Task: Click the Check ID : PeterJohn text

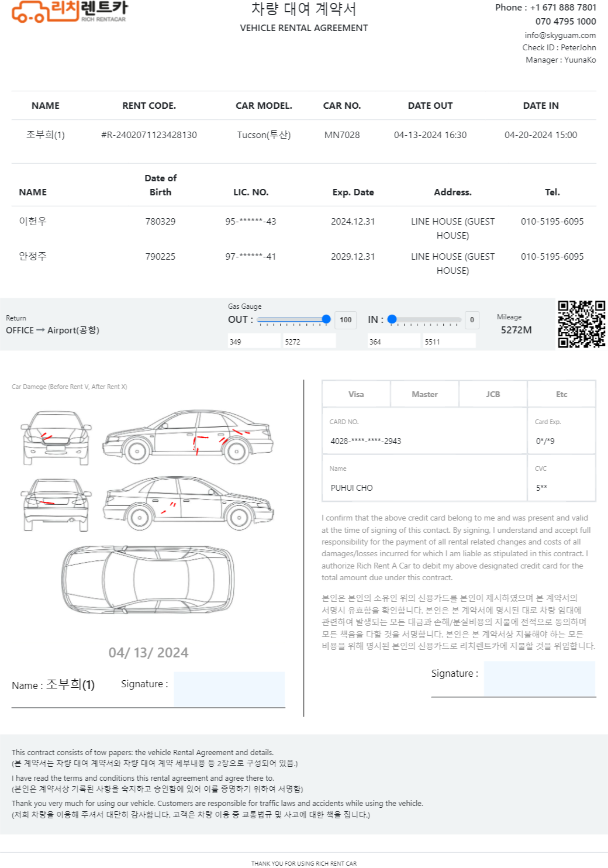Action: (559, 48)
